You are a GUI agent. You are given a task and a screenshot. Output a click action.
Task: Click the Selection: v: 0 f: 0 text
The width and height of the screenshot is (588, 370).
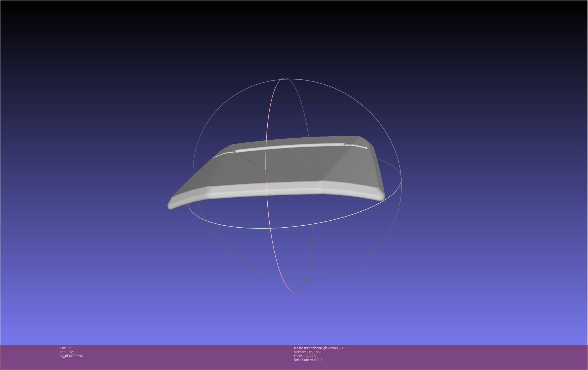308,360
